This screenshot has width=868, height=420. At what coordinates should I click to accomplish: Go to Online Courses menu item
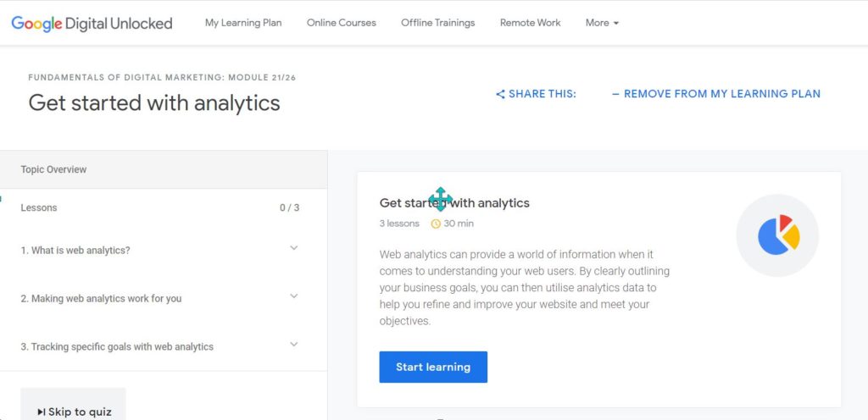(x=341, y=23)
